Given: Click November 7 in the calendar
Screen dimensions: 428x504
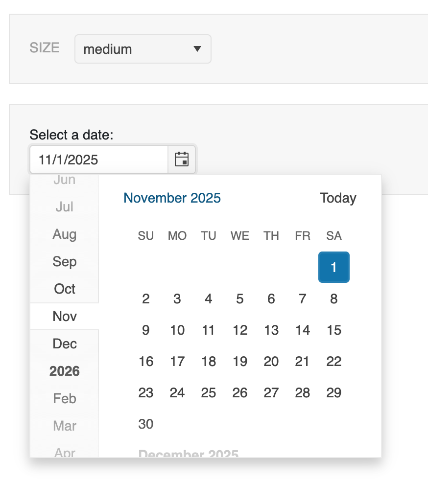Looking at the screenshot, I should [x=303, y=299].
